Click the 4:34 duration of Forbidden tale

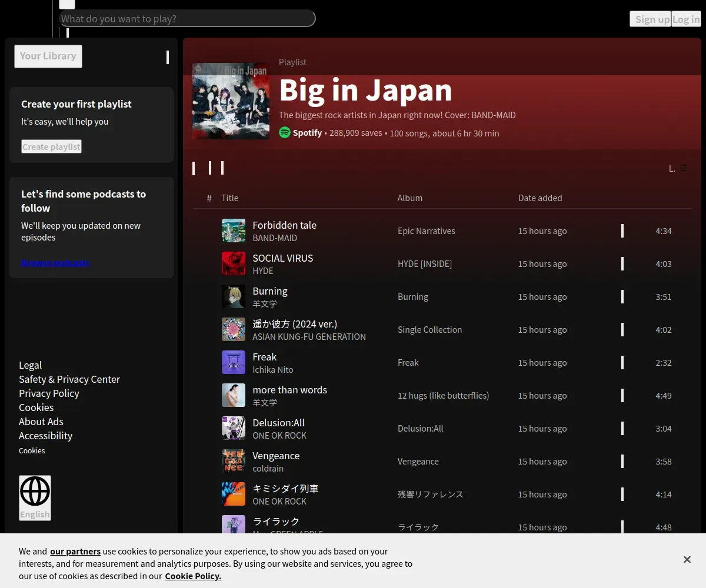tap(664, 230)
